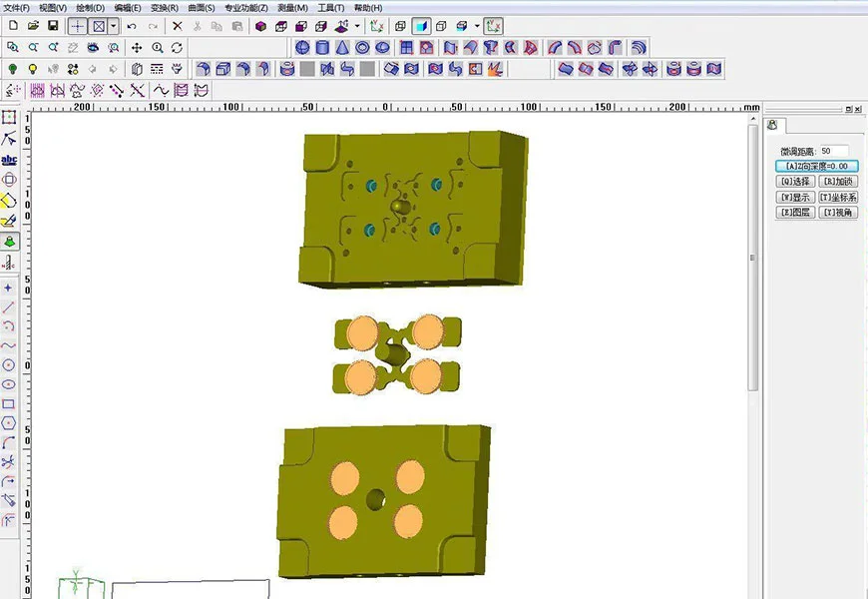Viewport: 868px width, 599px height.
Task: Click the vertical scrollbar thumb
Action: [752, 258]
